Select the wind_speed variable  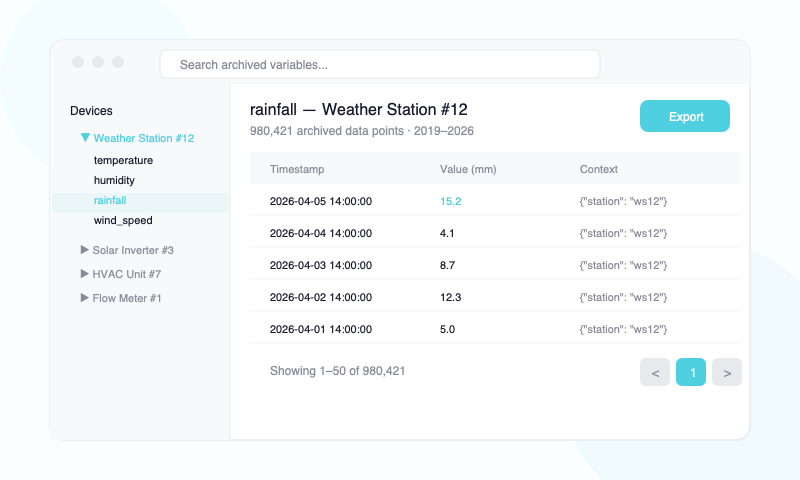(123, 220)
